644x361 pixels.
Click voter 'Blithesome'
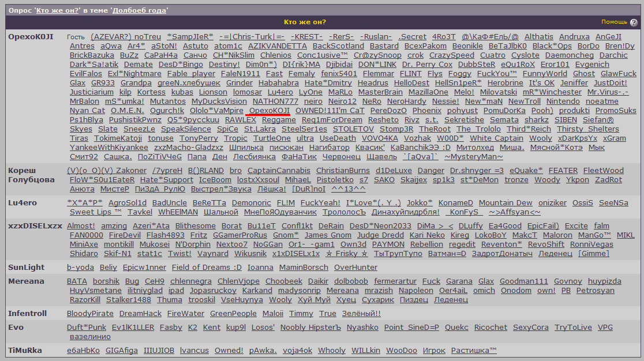click(x=196, y=225)
